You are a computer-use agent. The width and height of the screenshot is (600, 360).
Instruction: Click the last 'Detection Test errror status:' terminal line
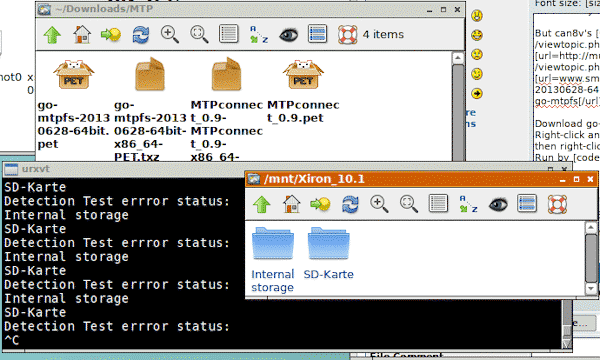117,326
